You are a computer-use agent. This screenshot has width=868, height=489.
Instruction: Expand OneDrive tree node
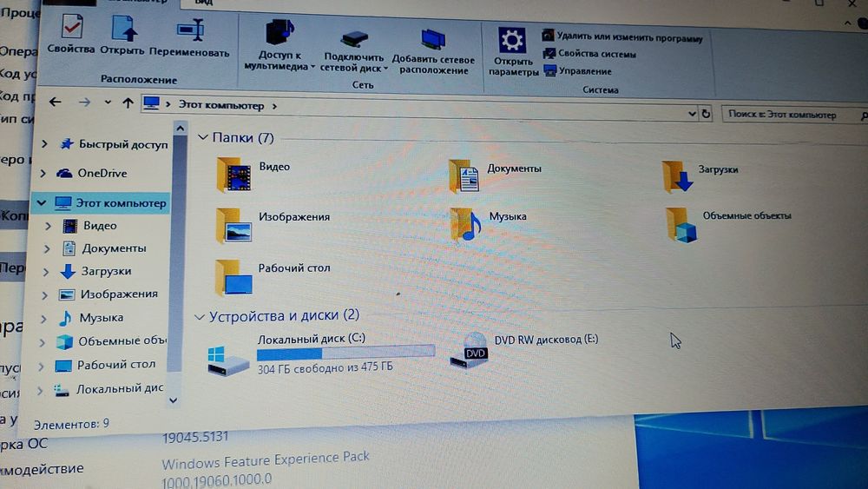[43, 174]
